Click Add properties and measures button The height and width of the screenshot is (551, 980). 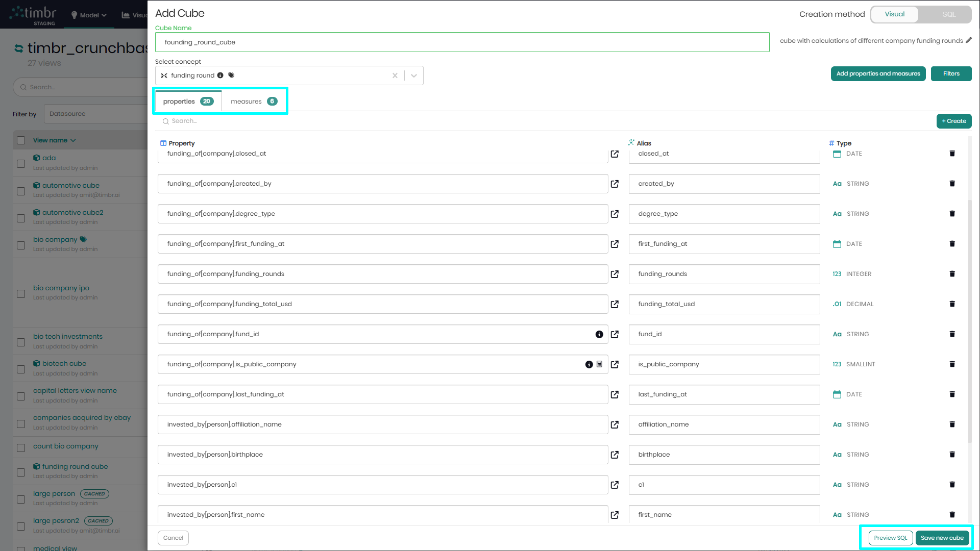[x=878, y=73]
